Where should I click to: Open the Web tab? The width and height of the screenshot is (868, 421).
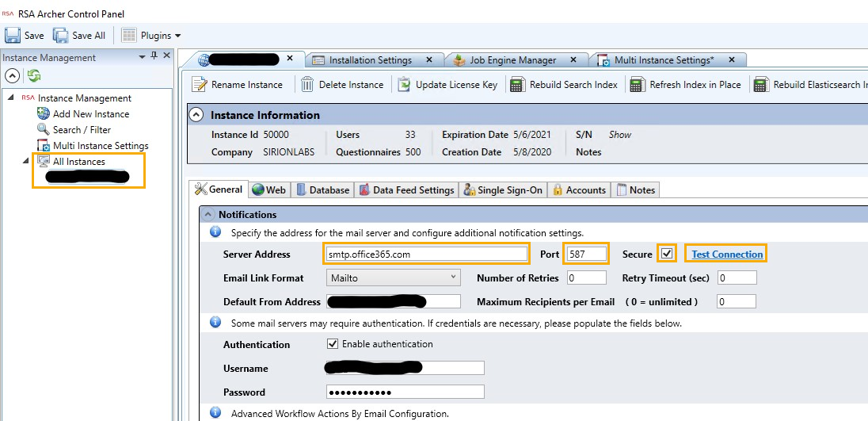(269, 190)
